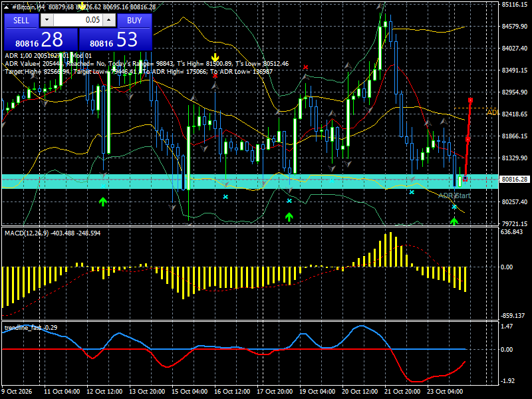The image size is (532, 399).
Task: Click 84579.90 on the price scale
Action: (x=515, y=27)
